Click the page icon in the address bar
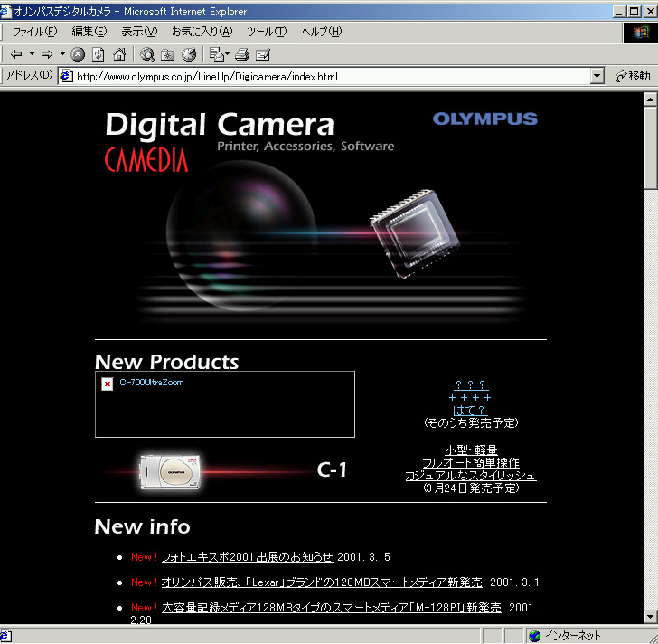Image resolution: width=658 pixels, height=644 pixels. [x=66, y=76]
